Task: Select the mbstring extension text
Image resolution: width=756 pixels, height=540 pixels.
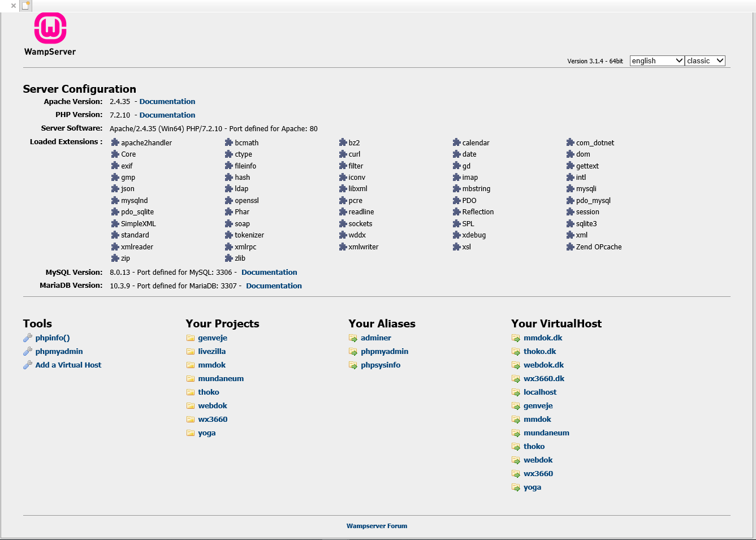Action: pos(476,189)
